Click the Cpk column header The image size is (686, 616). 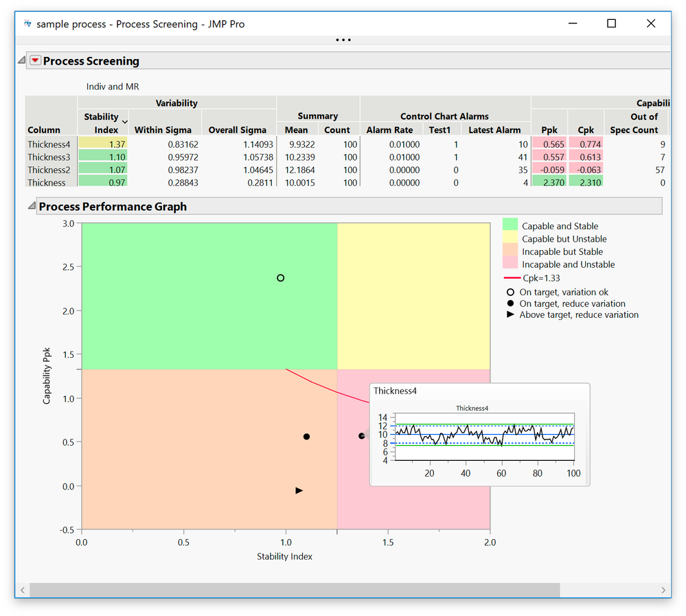pyautogui.click(x=586, y=130)
